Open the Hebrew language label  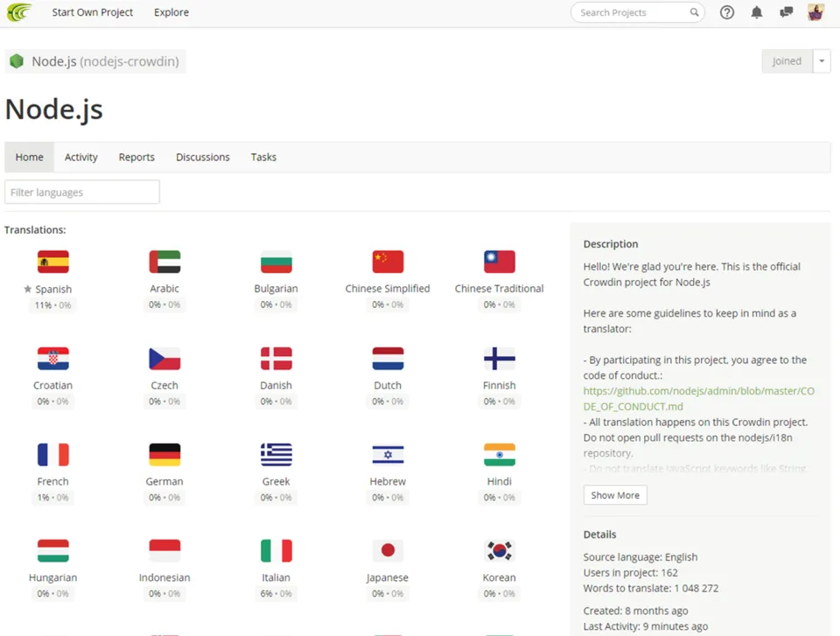pyautogui.click(x=388, y=482)
